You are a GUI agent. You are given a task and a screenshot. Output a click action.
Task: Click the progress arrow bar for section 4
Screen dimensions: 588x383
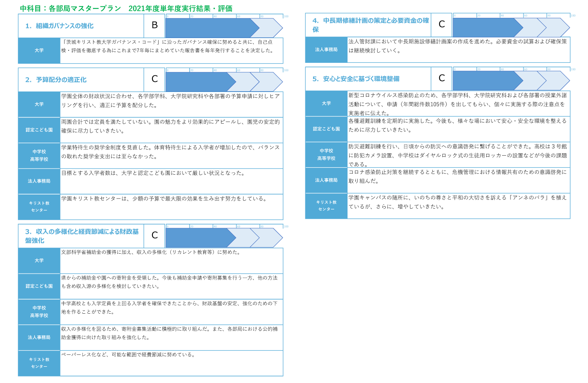(x=511, y=27)
